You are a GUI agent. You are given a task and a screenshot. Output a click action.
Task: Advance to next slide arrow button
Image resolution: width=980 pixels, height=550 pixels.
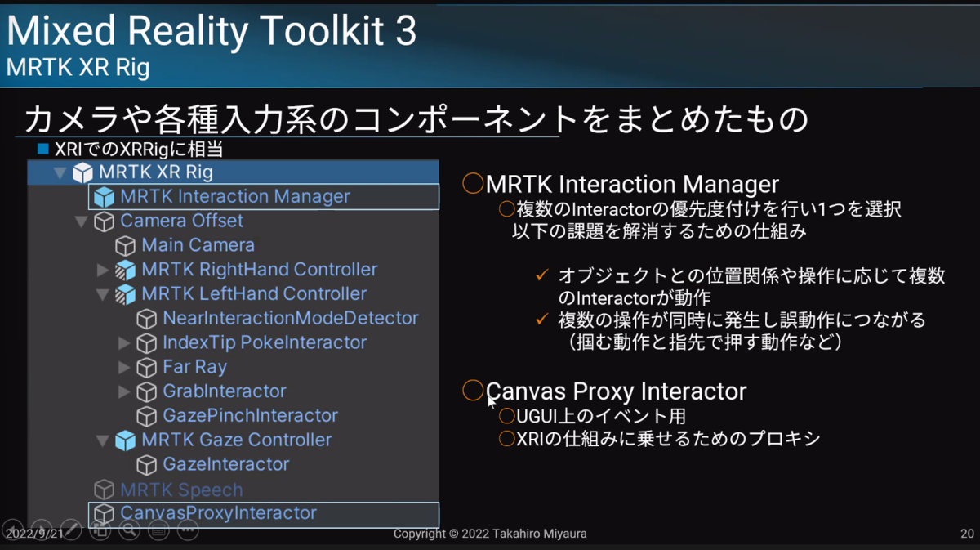point(42,530)
